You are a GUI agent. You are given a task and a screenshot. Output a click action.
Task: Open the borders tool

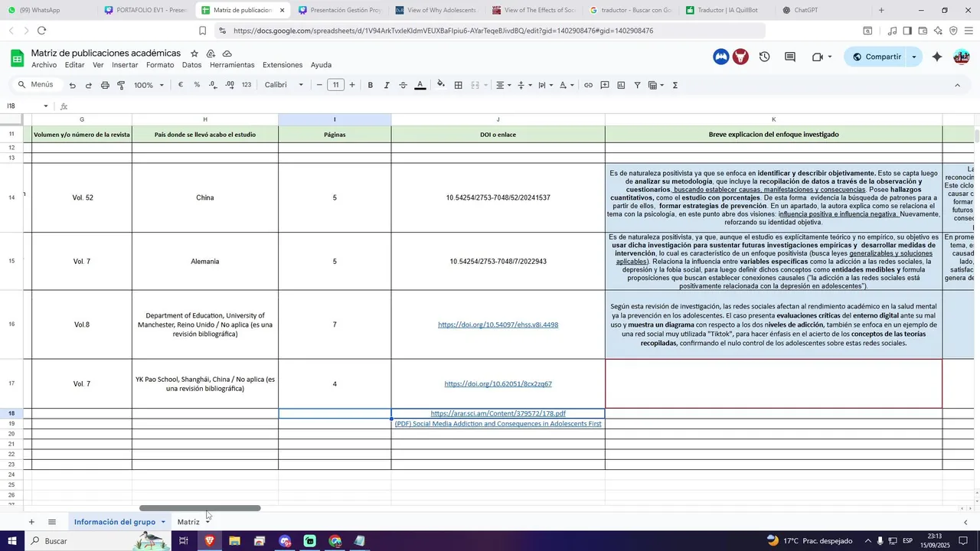458,85
